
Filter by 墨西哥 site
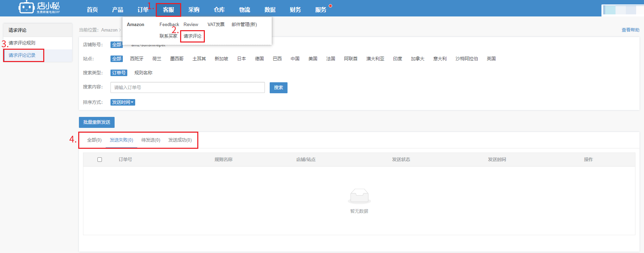tap(177, 59)
